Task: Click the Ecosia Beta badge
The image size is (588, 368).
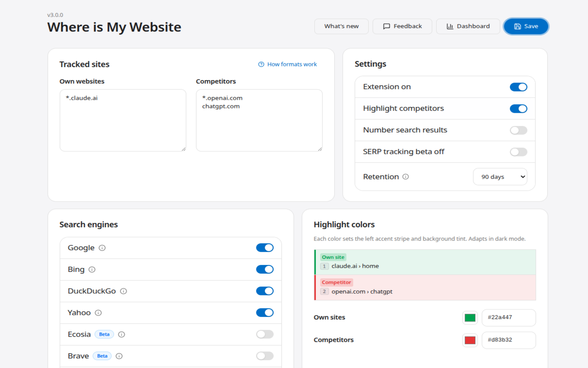Action: pos(104,334)
